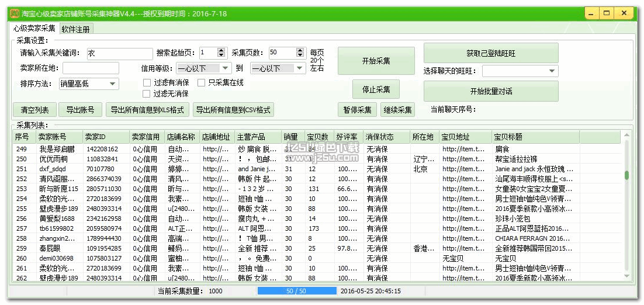Click 卖家ID column header

click(106, 137)
